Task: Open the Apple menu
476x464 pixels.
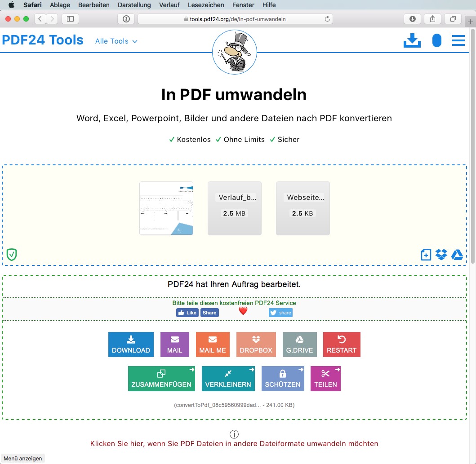Action: click(11, 5)
